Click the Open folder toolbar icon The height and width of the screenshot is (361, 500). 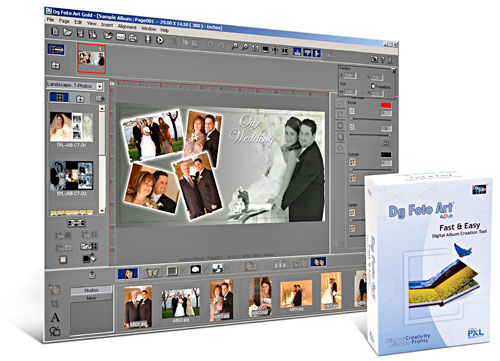point(68,32)
